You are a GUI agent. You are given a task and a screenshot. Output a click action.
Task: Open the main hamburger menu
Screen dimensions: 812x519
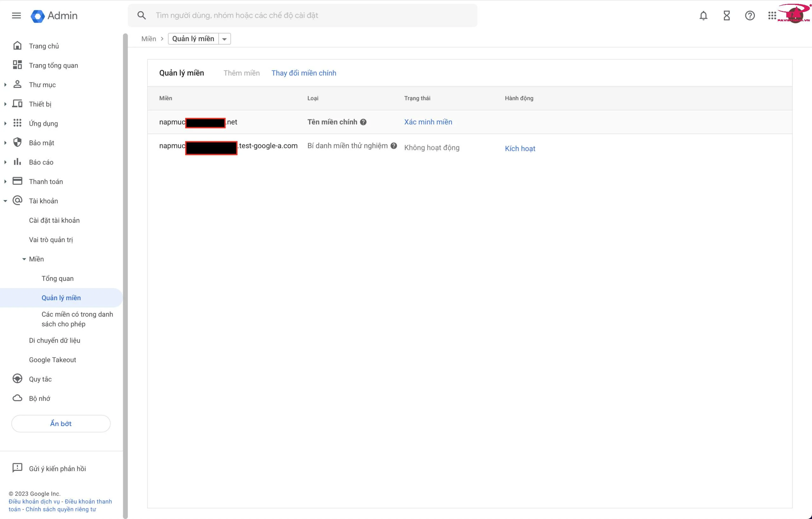16,16
